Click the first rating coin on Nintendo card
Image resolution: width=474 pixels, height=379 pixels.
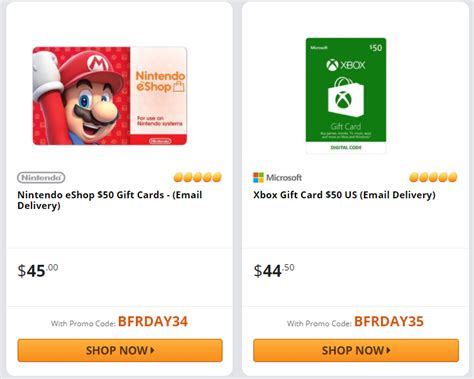178,177
